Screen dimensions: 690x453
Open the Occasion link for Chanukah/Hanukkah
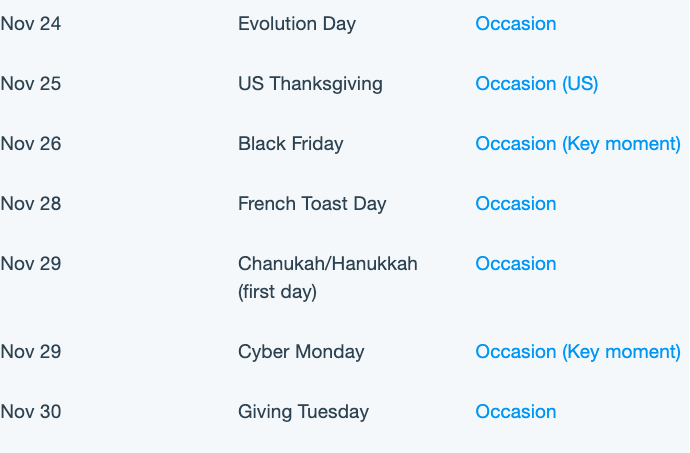click(x=516, y=263)
